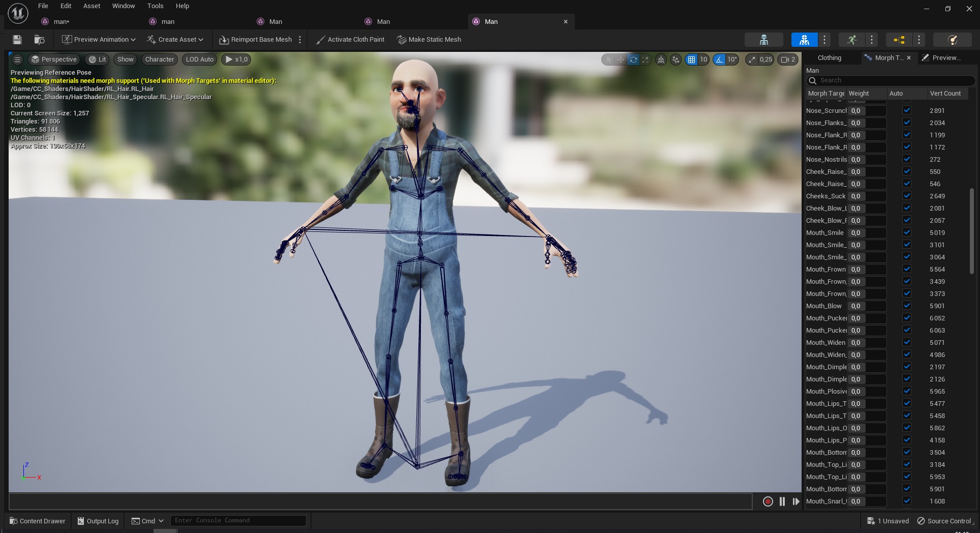980x533 pixels.
Task: Open the Asset menu
Action: [91, 6]
